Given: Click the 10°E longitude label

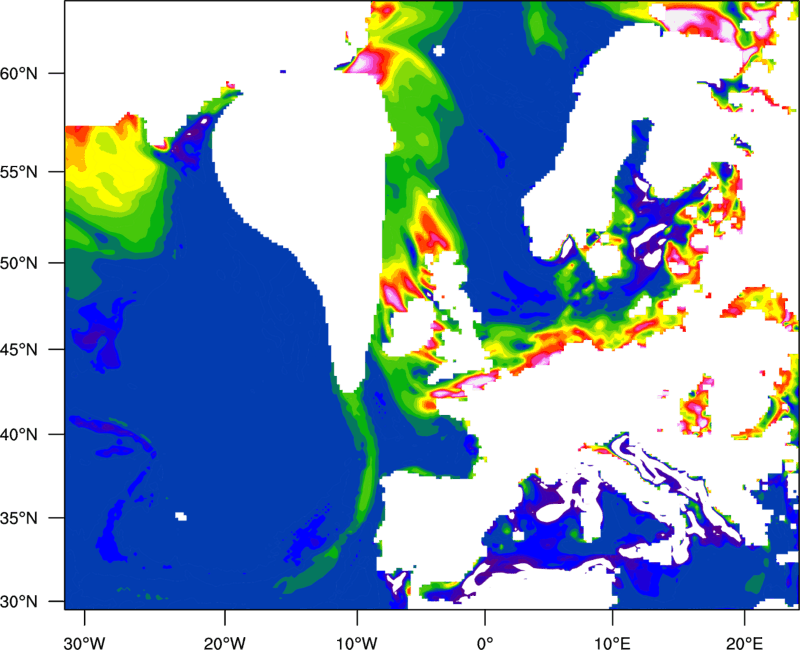Looking at the screenshot, I should pos(612,643).
